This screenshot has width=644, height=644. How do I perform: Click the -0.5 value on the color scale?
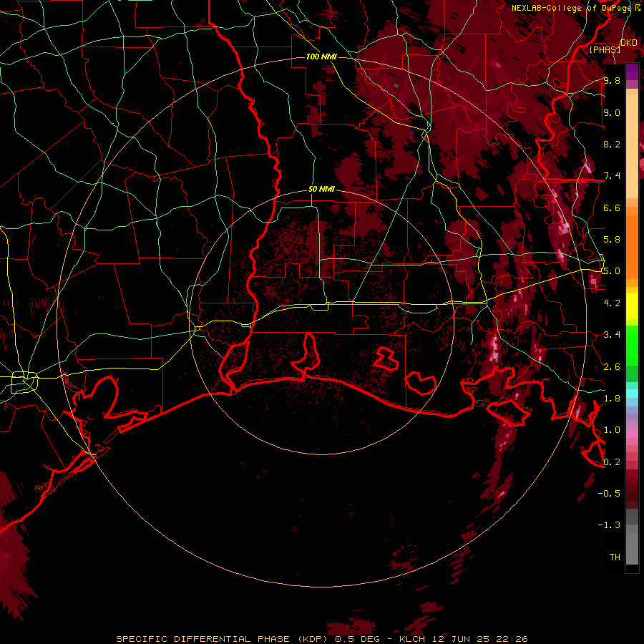(610, 494)
